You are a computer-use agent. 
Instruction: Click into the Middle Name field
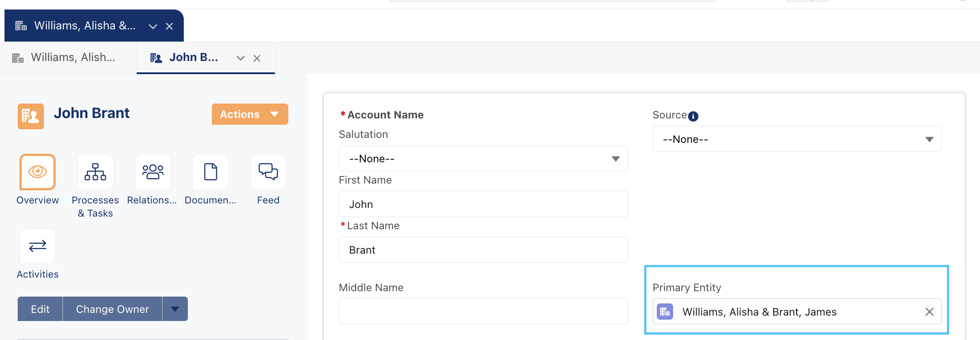[x=483, y=312]
